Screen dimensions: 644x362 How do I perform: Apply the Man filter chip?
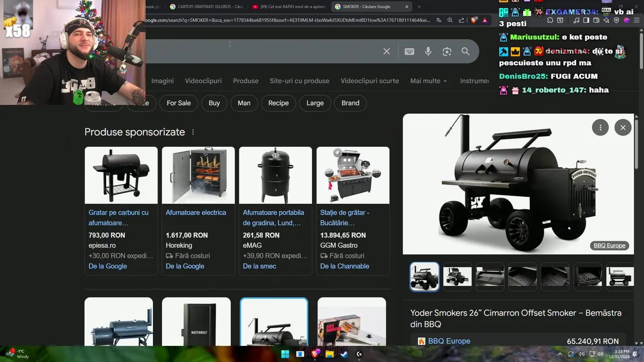click(244, 103)
